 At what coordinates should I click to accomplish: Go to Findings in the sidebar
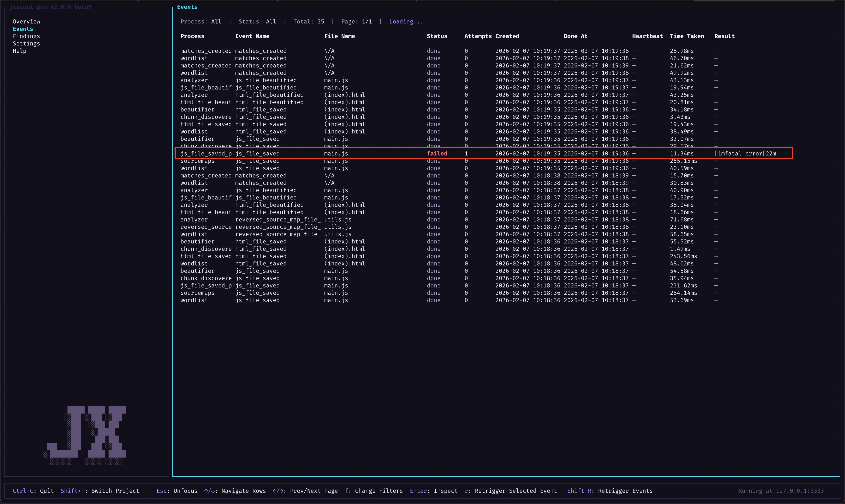[x=26, y=36]
